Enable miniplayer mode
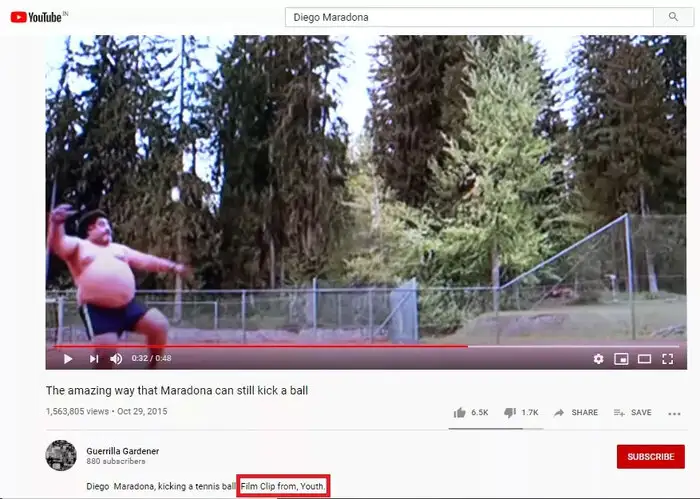The height and width of the screenshot is (499, 700). tap(621, 359)
